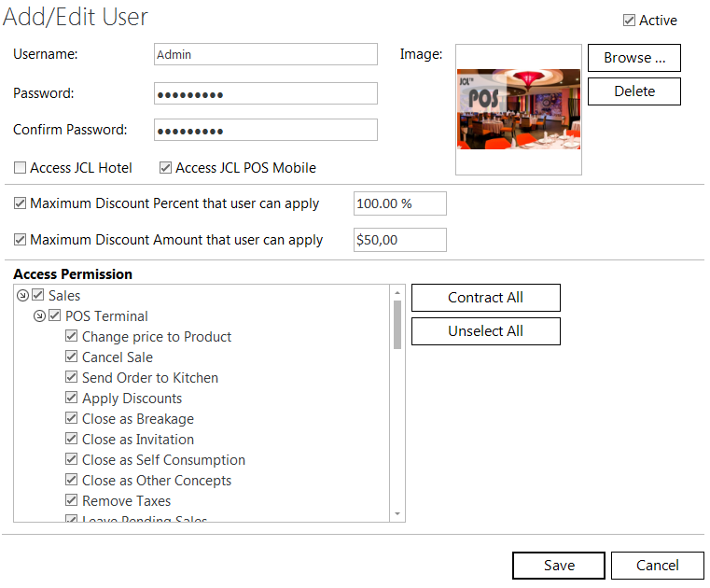Click the Contract All button
The width and height of the screenshot is (710, 588).
click(485, 298)
